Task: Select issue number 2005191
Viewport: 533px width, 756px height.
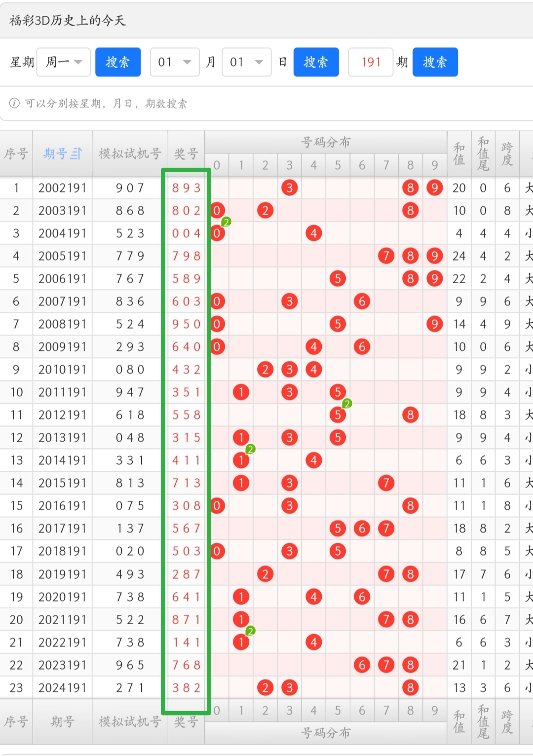Action: (x=62, y=256)
